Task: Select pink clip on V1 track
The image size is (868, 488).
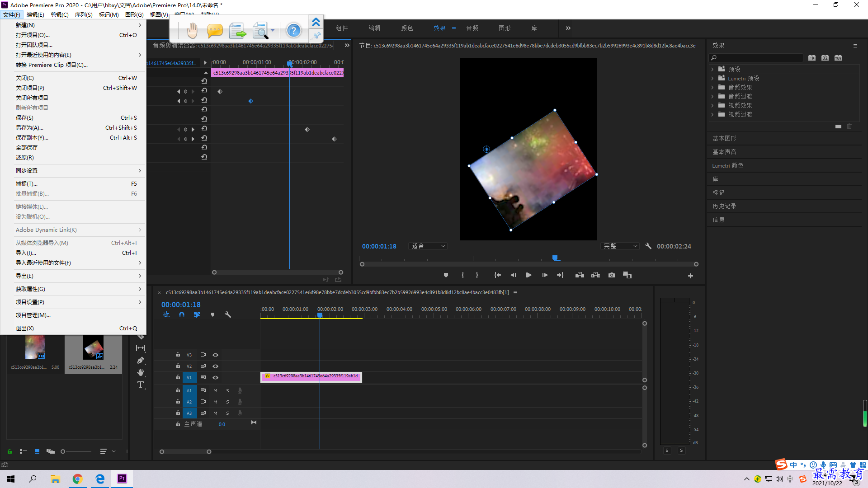Action: [311, 376]
